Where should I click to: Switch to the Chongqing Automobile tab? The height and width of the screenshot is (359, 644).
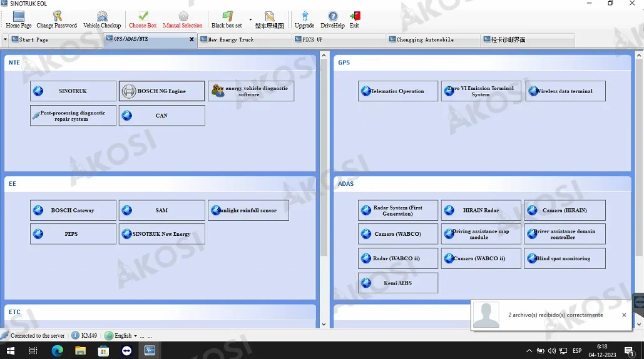coord(433,40)
